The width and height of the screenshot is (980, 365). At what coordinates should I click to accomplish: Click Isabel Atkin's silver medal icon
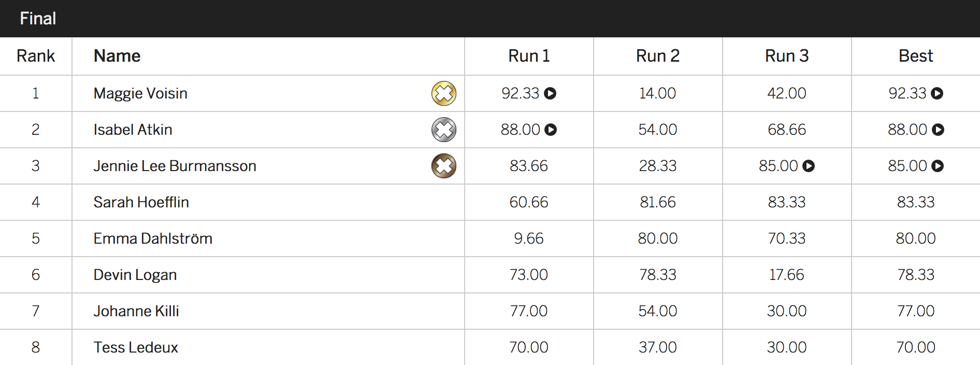pyautogui.click(x=444, y=130)
